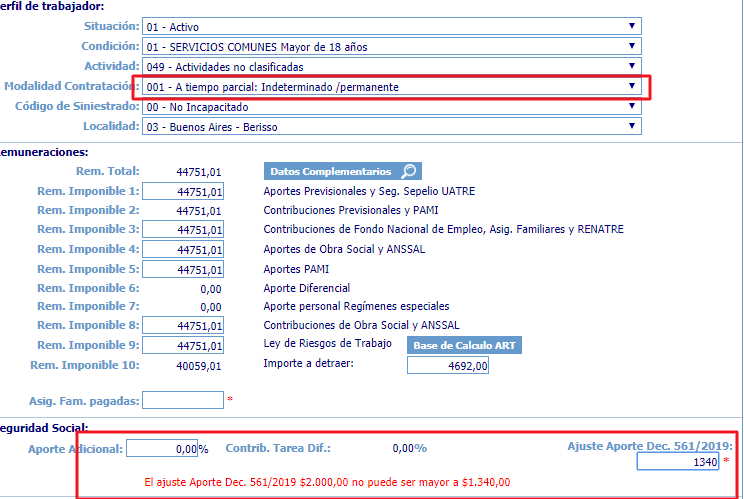Select the Rem. Imponible 5 input

coord(183,268)
